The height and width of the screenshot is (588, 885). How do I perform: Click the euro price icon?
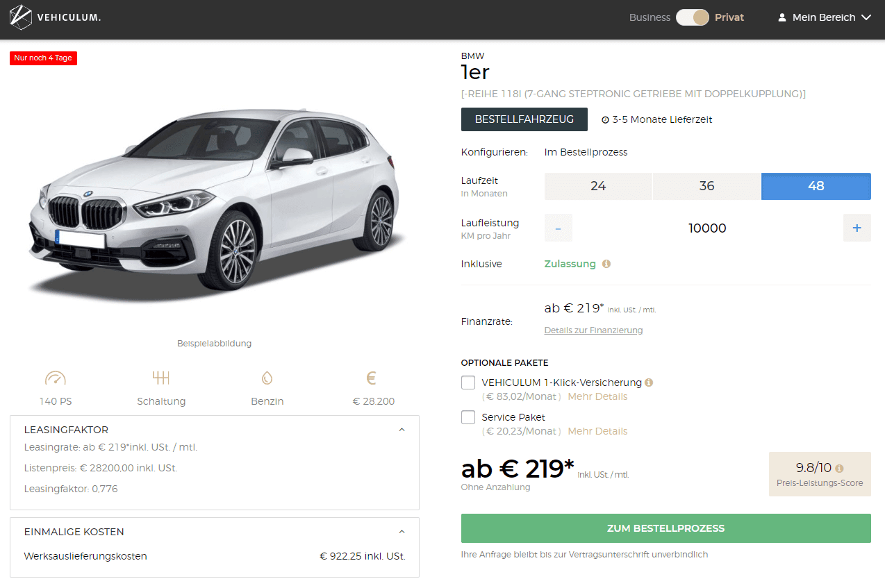click(371, 378)
